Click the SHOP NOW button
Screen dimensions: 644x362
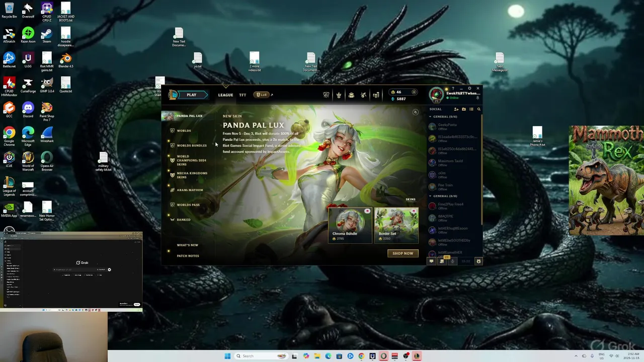[403, 253]
